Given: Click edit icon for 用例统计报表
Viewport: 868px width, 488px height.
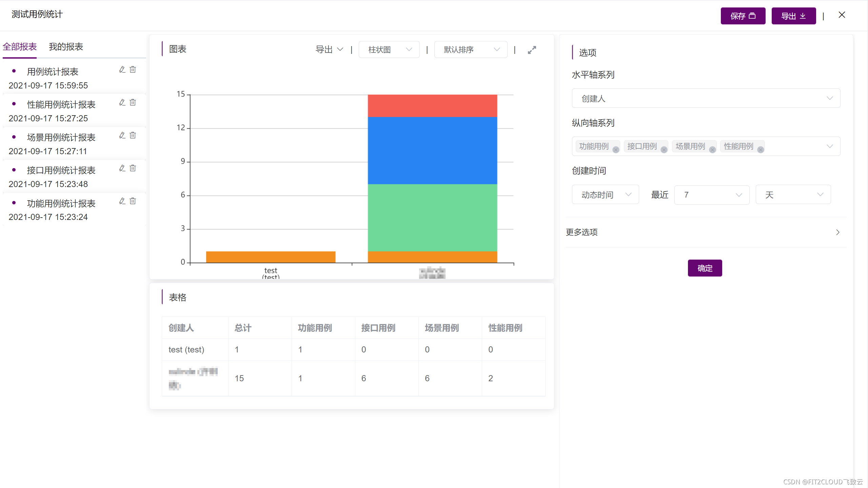Looking at the screenshot, I should (122, 69).
